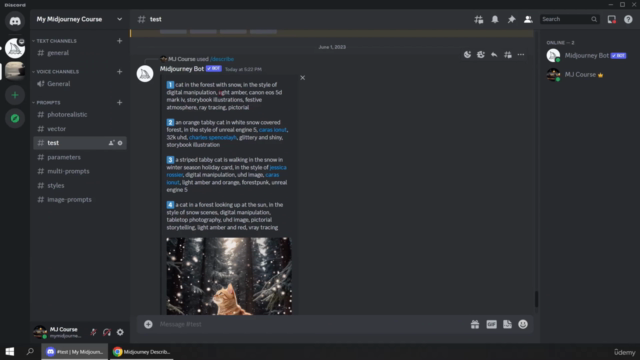
Task: Open notification settings bell icon
Action: click(x=495, y=19)
